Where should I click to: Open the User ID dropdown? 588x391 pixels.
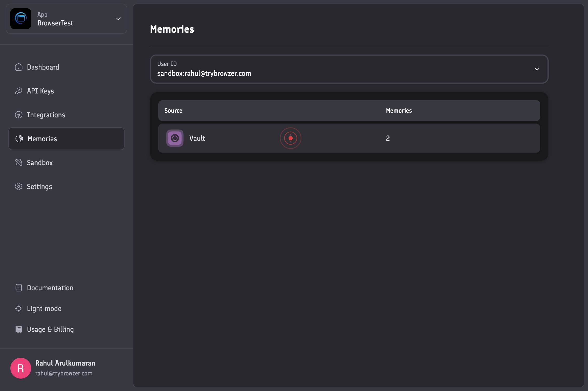tap(349, 69)
